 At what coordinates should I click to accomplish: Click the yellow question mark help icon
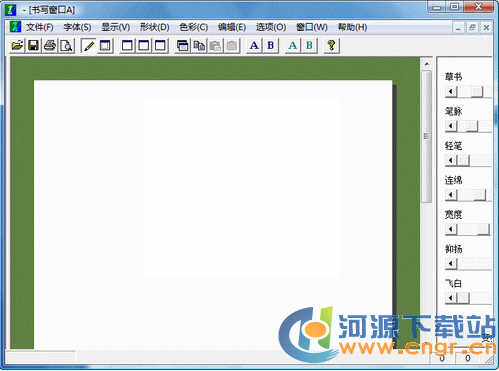point(331,45)
